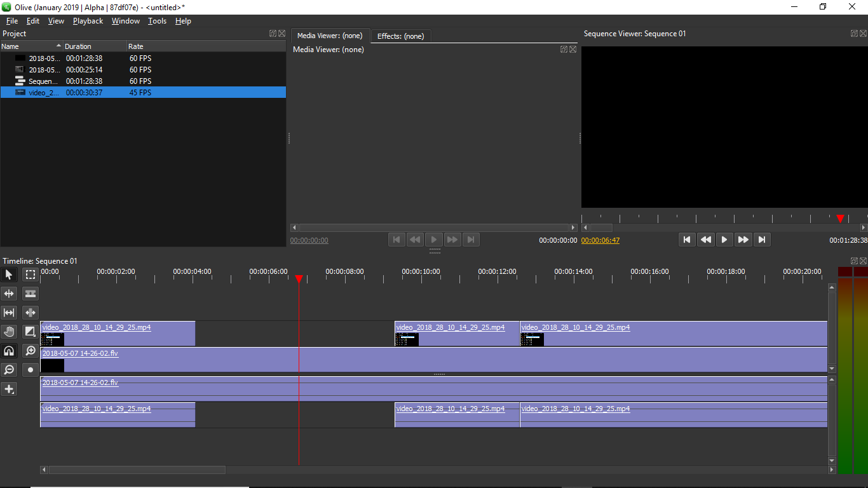Select the Ripple tool
The image size is (868, 488).
coord(9,294)
